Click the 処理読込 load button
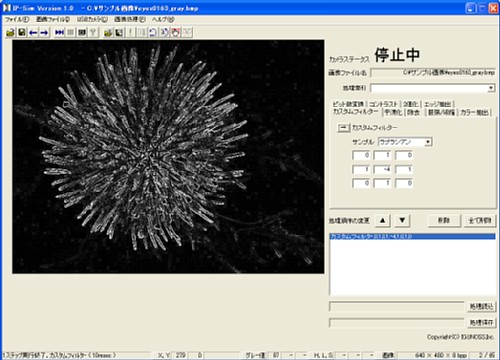The image size is (500, 360). coord(481,306)
